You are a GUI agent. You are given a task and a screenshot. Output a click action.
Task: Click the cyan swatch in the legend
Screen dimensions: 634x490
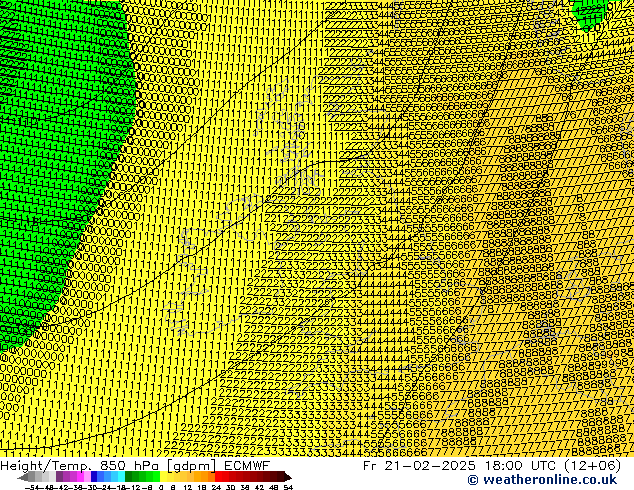(x=118, y=477)
